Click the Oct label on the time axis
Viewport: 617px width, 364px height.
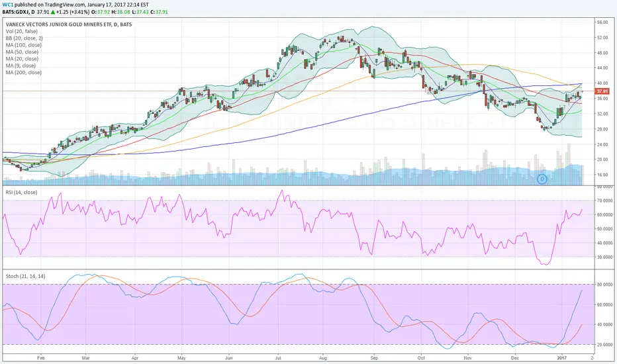pyautogui.click(x=421, y=359)
